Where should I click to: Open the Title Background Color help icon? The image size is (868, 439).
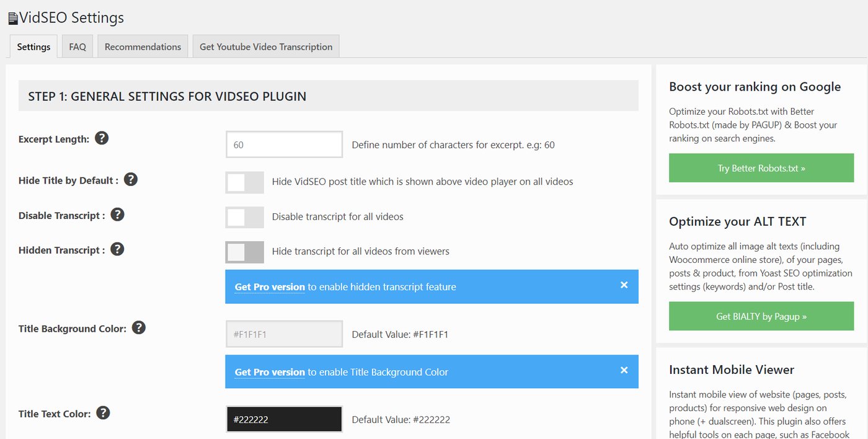(x=138, y=327)
